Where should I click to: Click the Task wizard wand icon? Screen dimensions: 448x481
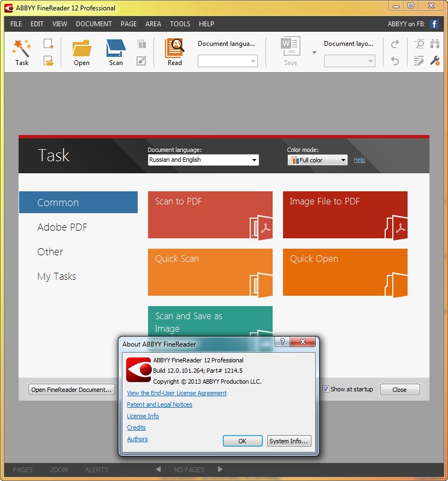pyautogui.click(x=22, y=49)
